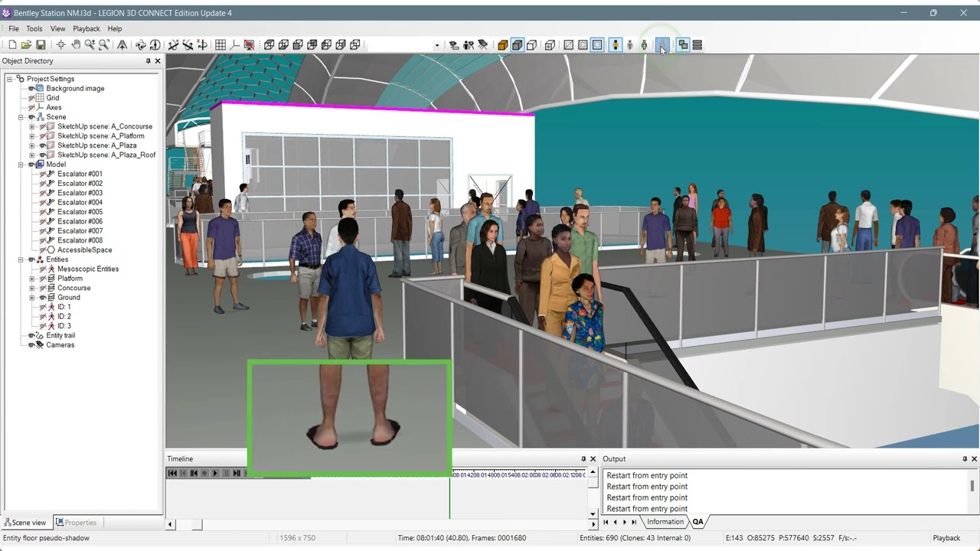Select the Pan hand tool
Image resolution: width=980 pixels, height=551 pixels.
76,45
